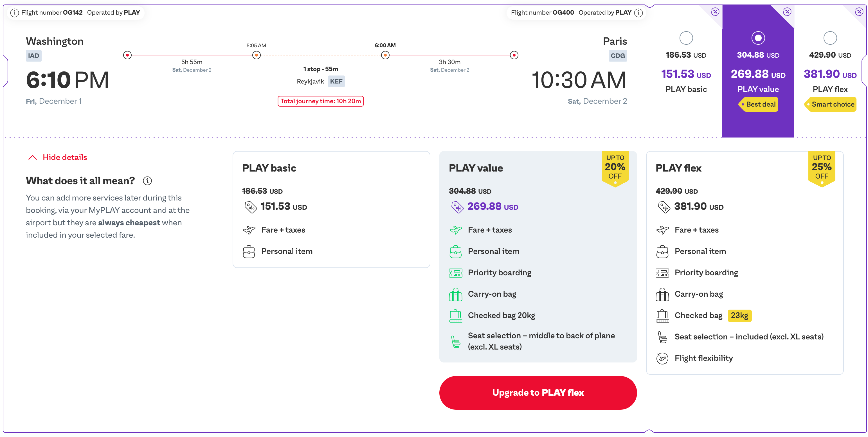Click info icon beside flight number OG400
868x437 pixels.
638,13
